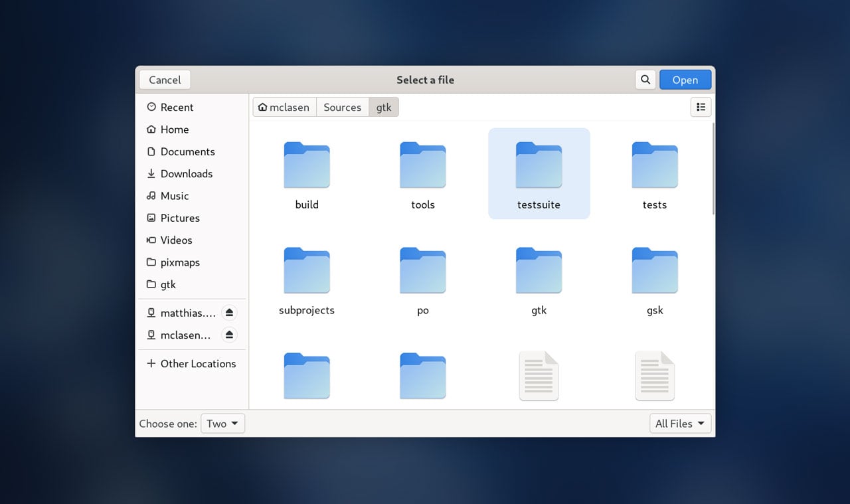This screenshot has width=850, height=504.
Task: Open the subprojects folder
Action: [307, 280]
